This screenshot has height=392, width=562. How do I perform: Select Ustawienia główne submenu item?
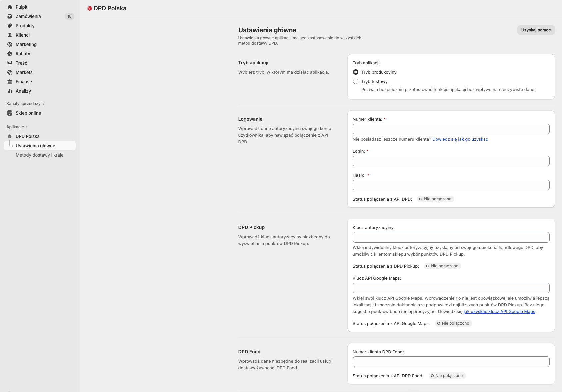40,146
